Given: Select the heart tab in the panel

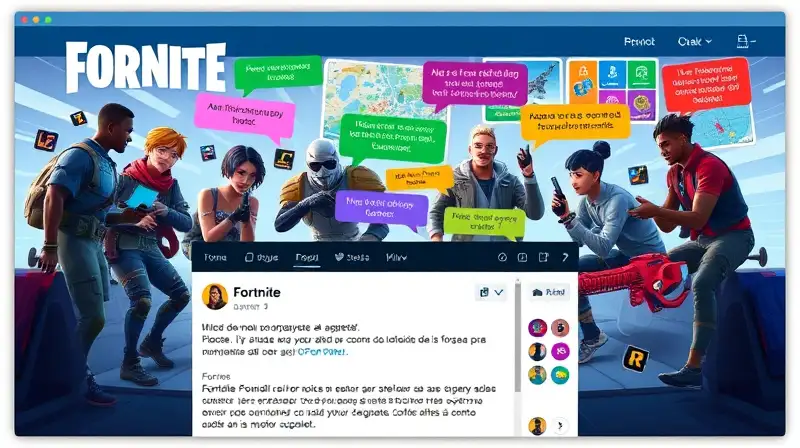Looking at the screenshot, I should click(352, 257).
